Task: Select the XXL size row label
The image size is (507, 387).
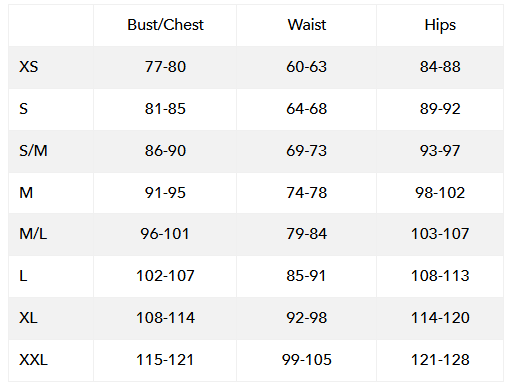Action: point(33,360)
